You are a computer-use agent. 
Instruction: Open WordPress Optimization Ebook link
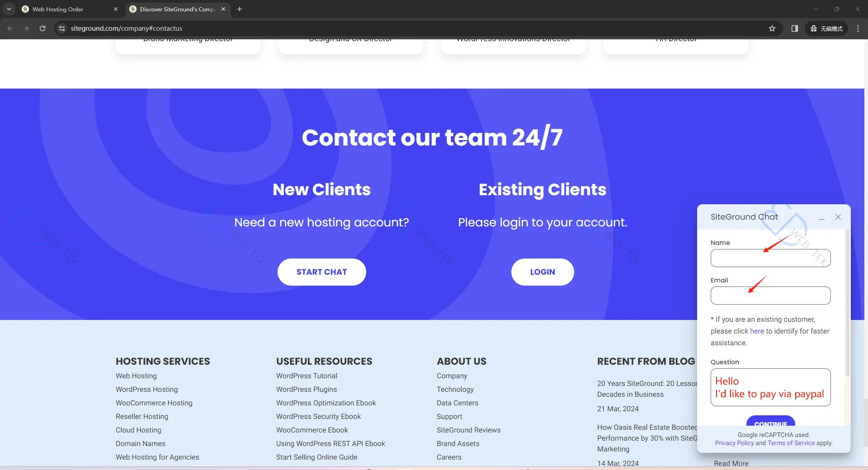pos(326,403)
